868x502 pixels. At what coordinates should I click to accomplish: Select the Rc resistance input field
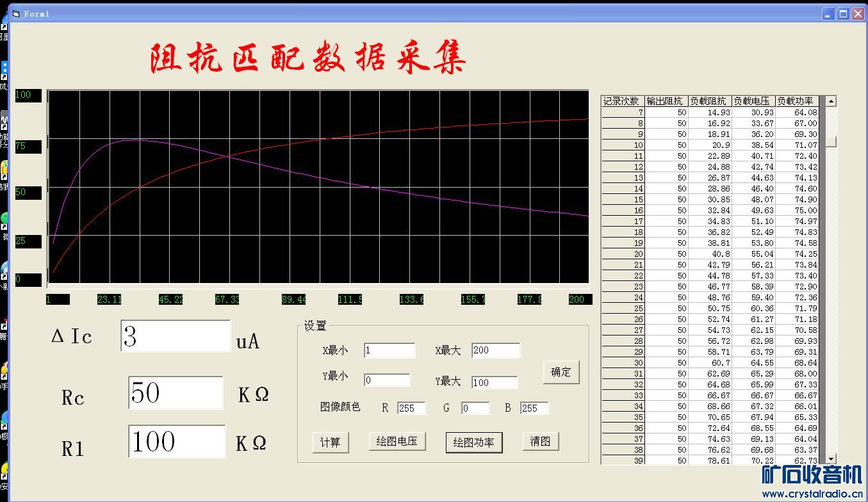(x=176, y=393)
